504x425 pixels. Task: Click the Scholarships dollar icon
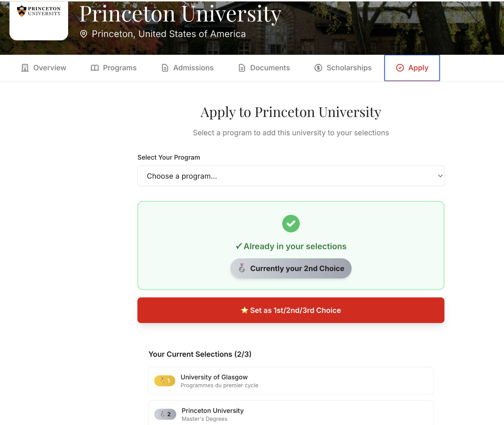pyautogui.click(x=318, y=68)
